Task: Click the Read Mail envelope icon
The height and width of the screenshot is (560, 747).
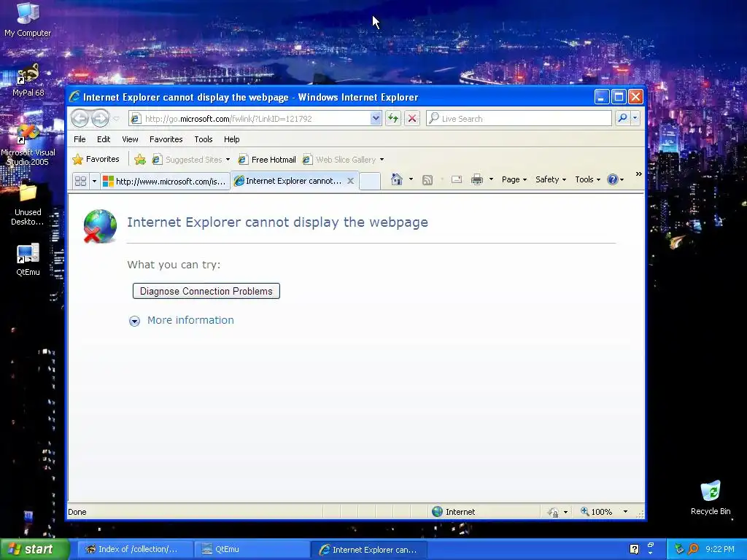Action: [x=457, y=179]
